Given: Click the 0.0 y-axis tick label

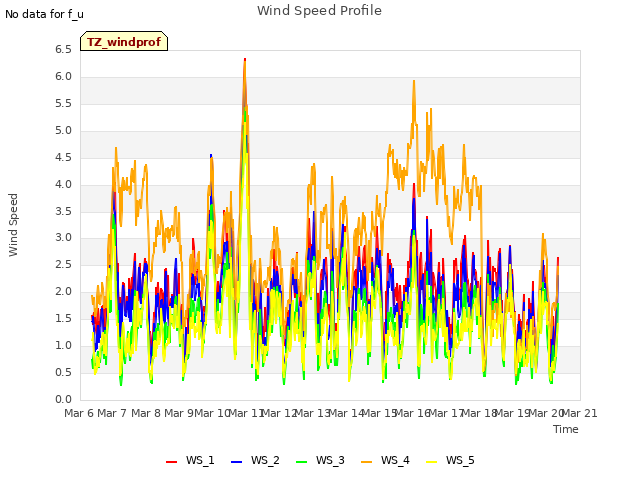Looking at the screenshot, I should coord(63,399).
